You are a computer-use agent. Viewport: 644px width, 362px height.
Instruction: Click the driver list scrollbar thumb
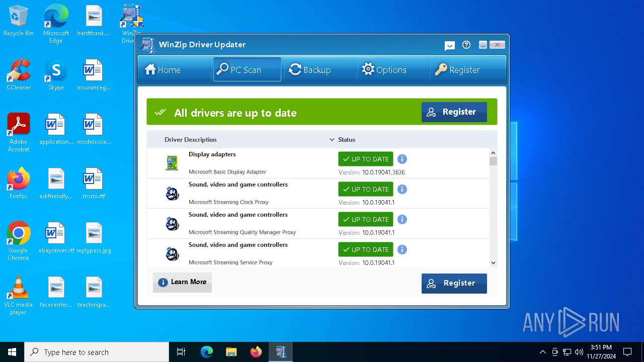tap(493, 161)
